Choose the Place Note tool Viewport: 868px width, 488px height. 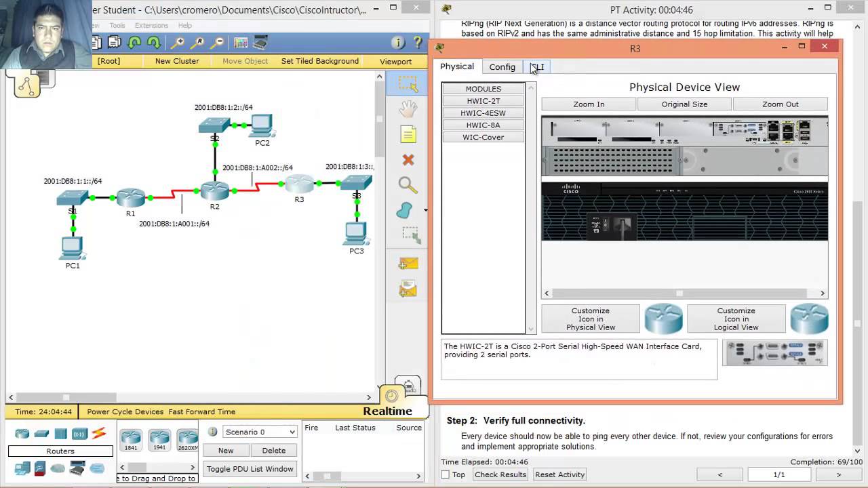408,134
